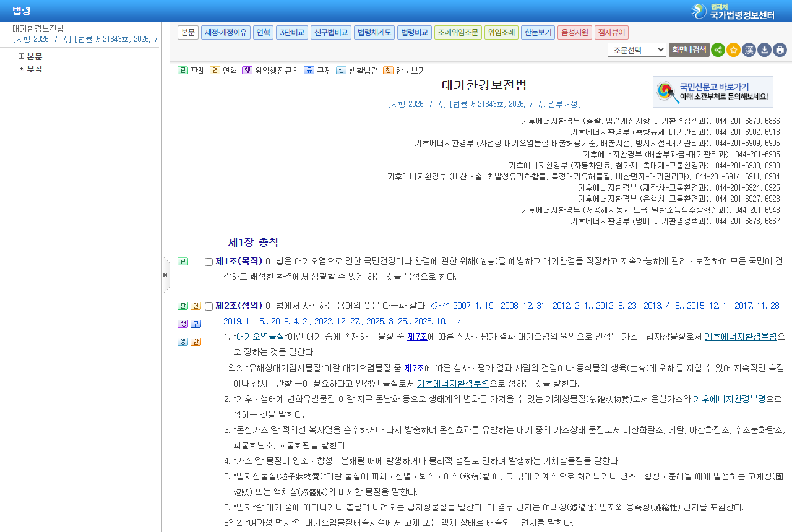Open the 제7조 link in item 1
Viewport: 792px width, 532px height.
[x=416, y=337]
